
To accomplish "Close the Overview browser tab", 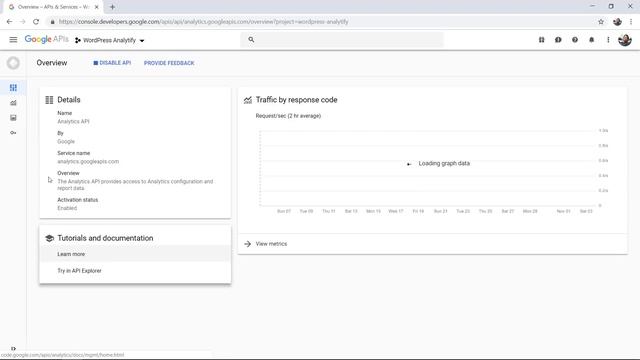I will pyautogui.click(x=97, y=7).
